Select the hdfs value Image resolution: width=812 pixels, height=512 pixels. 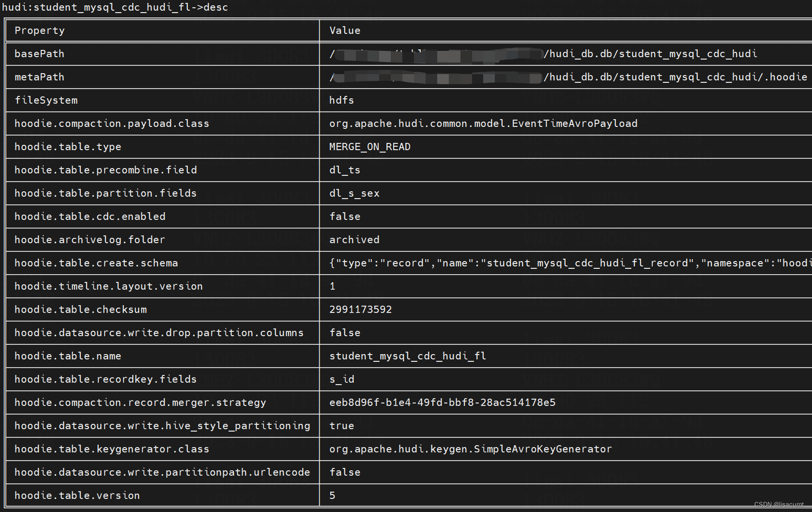[x=342, y=100]
